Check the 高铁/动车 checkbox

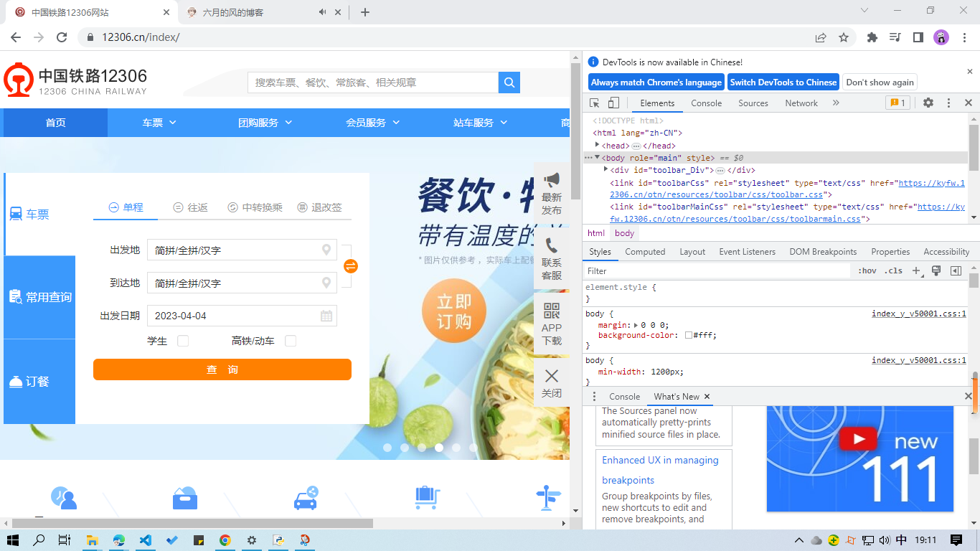click(291, 341)
